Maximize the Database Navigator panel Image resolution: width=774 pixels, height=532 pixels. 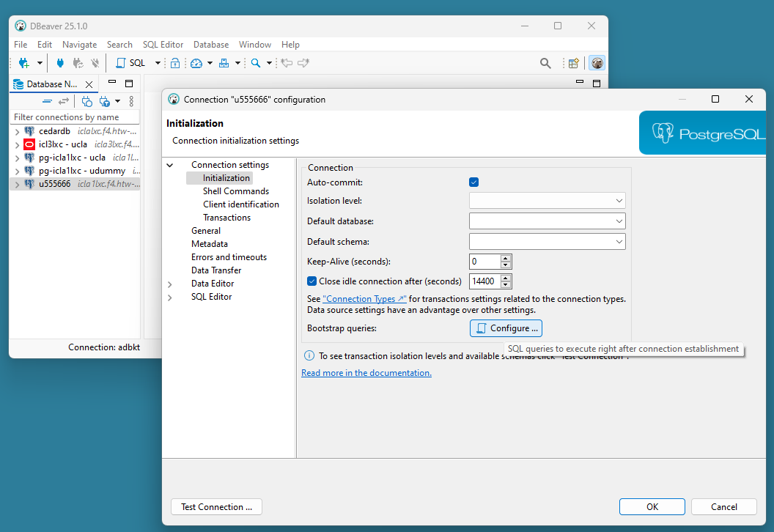coord(129,84)
